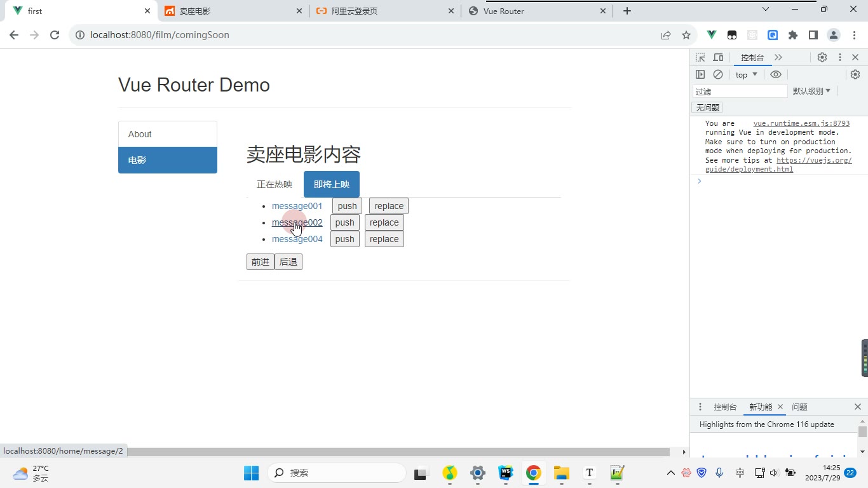Reload the page

tap(55, 35)
